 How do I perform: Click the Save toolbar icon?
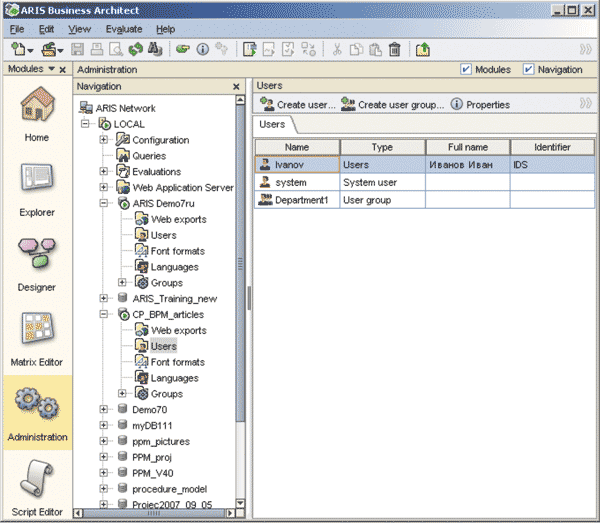point(77,49)
